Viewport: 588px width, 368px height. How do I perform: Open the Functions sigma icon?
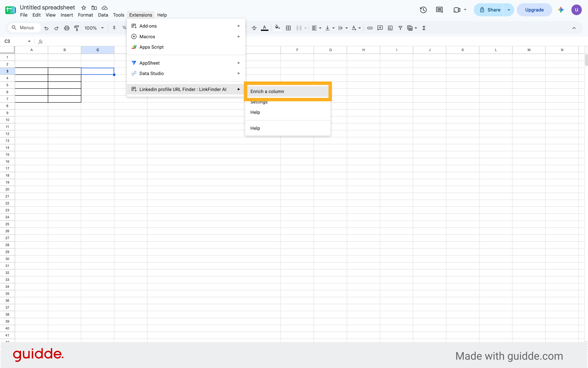[x=424, y=28]
